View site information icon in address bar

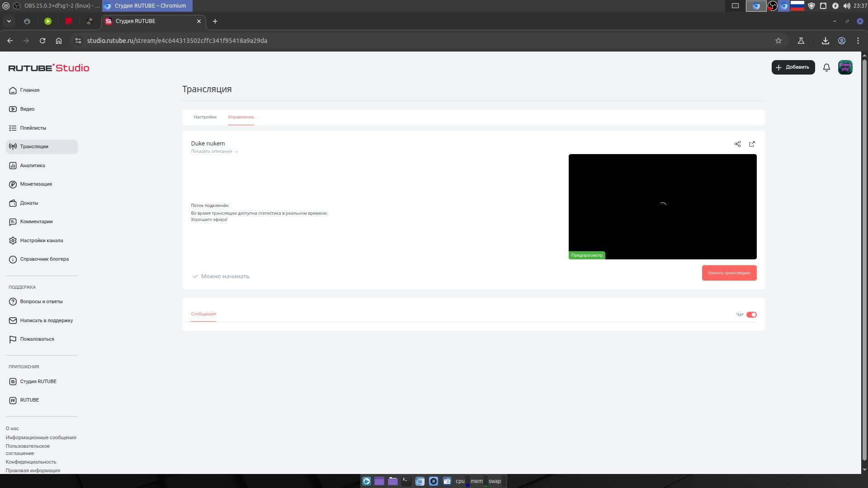(78, 41)
